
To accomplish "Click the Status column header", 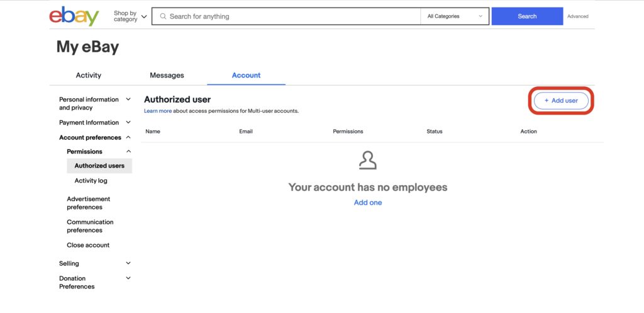I will click(434, 132).
